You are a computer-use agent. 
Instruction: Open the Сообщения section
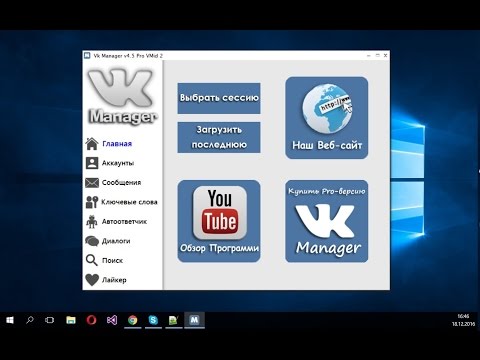coord(121,183)
